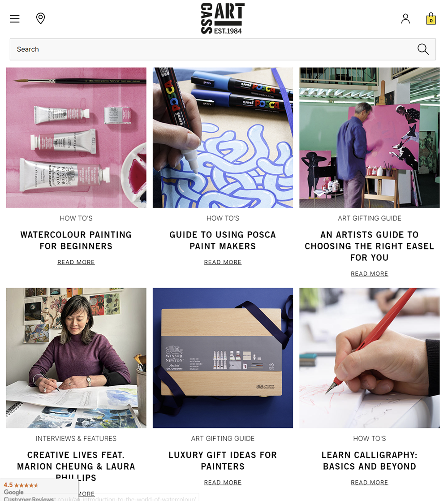Open the wooden oil colour gift box image
The height and width of the screenshot is (501, 448).
pos(223,358)
